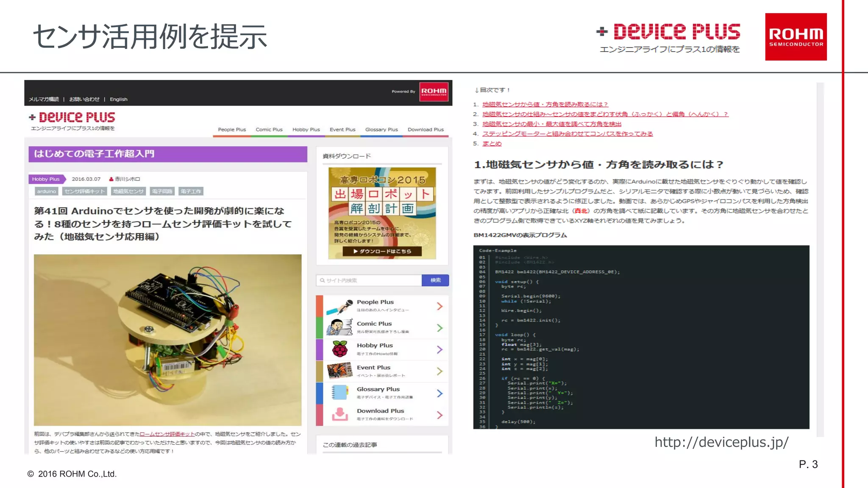Open contents link 2 about 伏角 and 偏角
This screenshot has width=868, height=488.
[605, 114]
